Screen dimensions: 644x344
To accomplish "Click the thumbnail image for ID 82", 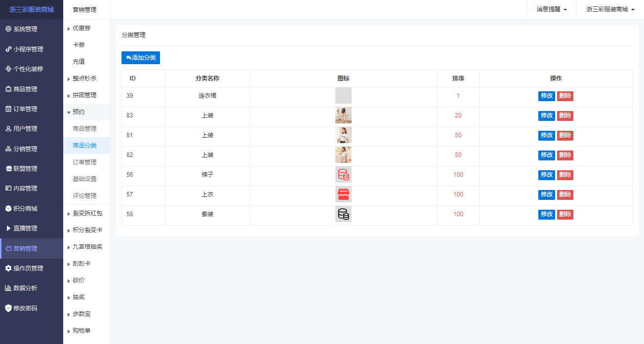I will click(343, 155).
